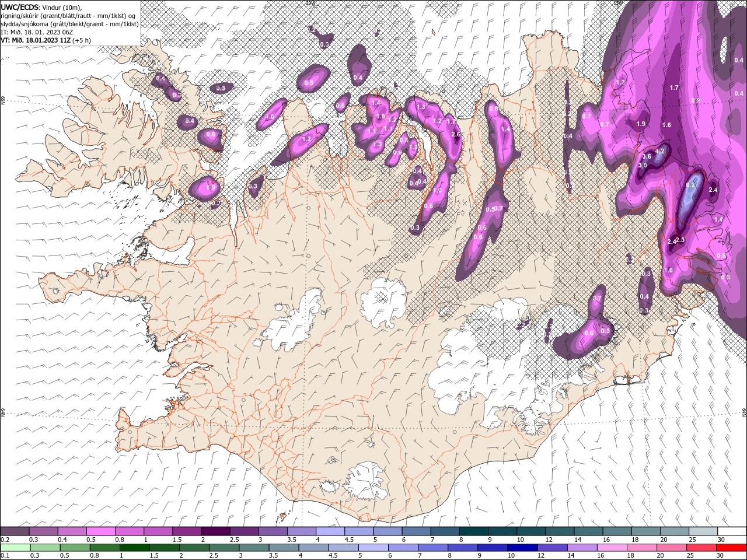Click the 4.2 precipitation value on the map

660,151
